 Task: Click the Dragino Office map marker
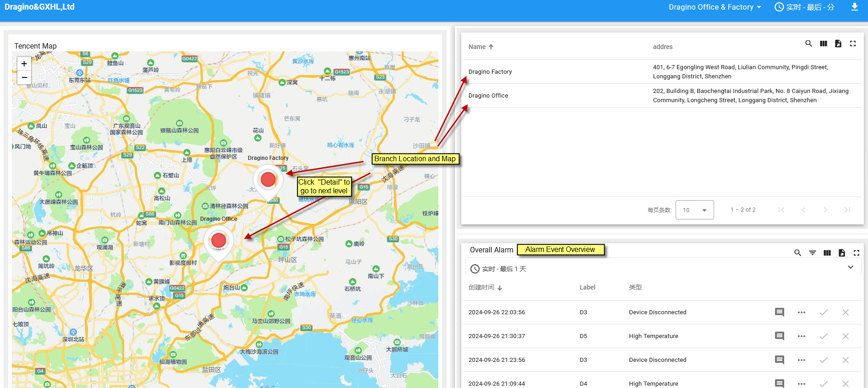[x=218, y=241]
